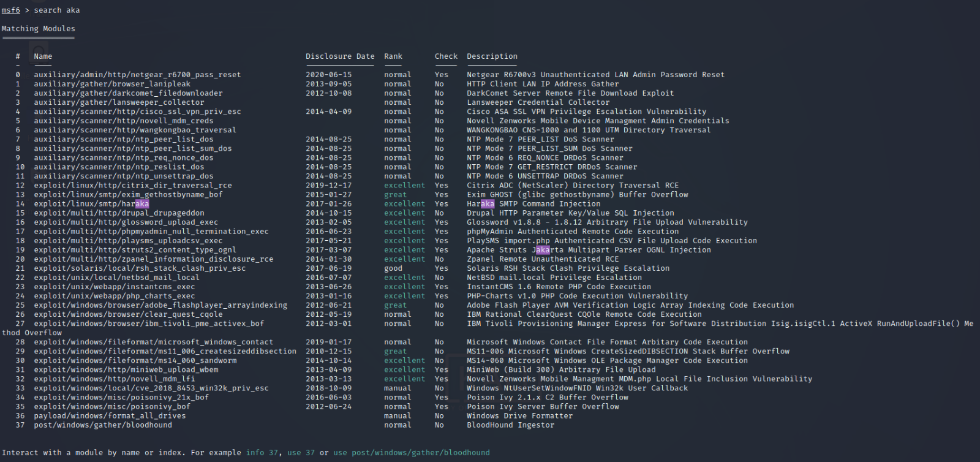Select exploit/unix/webapp/instantcms_exec module name
Image resolution: width=980 pixels, height=462 pixels.
(x=115, y=286)
